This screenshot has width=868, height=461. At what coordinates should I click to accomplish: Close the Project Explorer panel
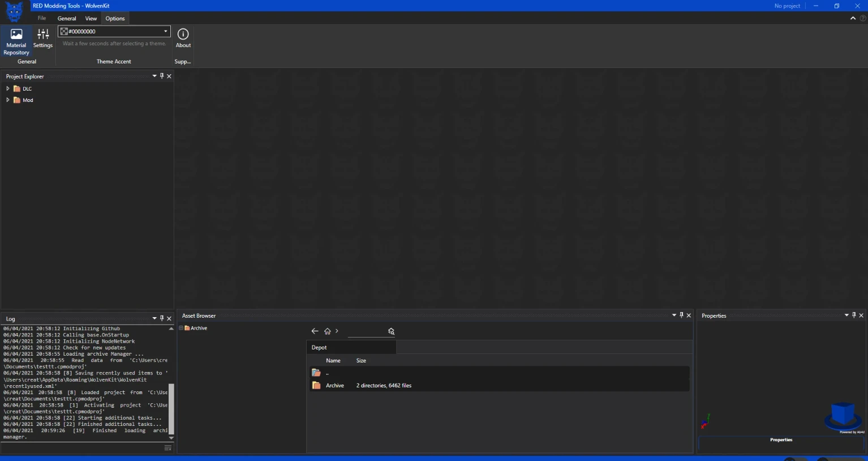click(169, 76)
